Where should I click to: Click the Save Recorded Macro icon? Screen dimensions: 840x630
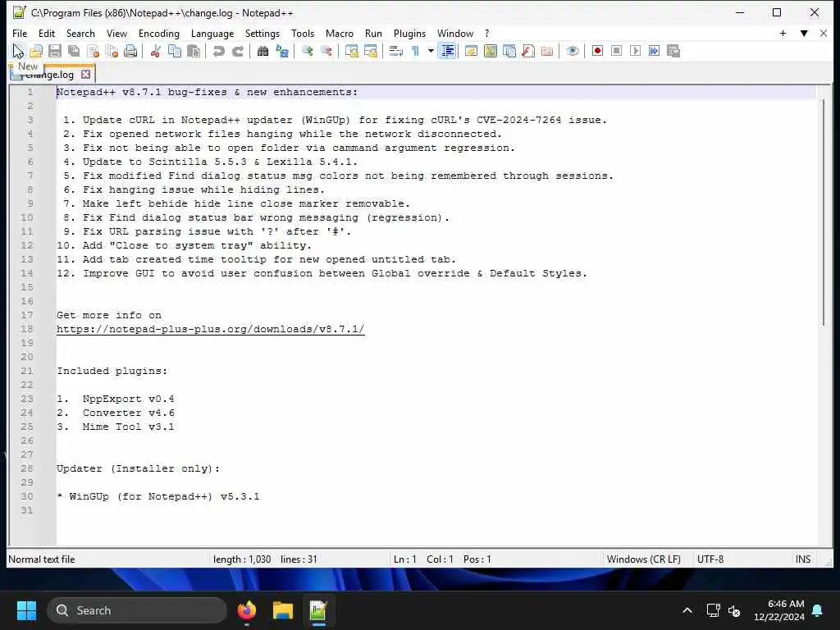[x=673, y=51]
